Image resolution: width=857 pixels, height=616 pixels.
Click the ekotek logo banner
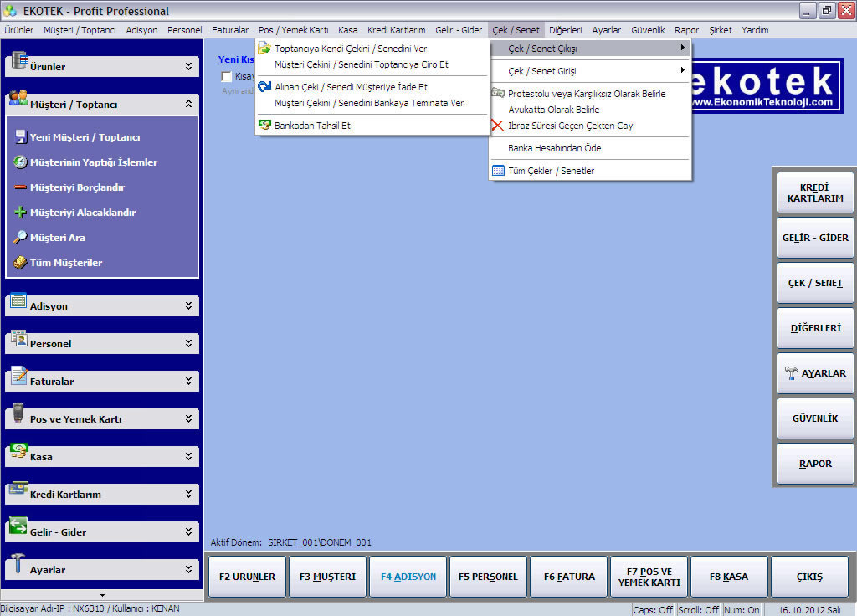click(767, 85)
